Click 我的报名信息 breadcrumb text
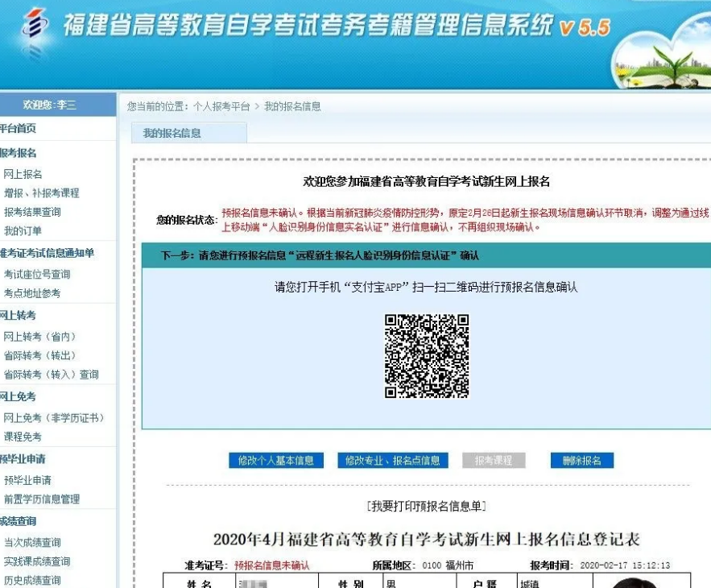Viewport: 711px width, 588px height. click(x=292, y=106)
